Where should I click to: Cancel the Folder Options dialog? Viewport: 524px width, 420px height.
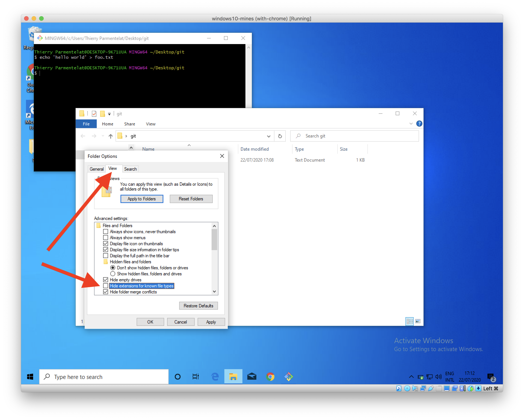tap(181, 322)
